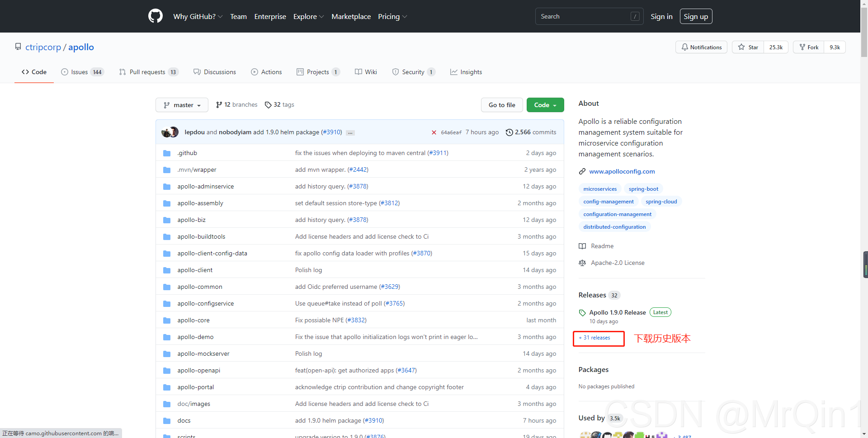Open Team in the top navigation

(238, 16)
